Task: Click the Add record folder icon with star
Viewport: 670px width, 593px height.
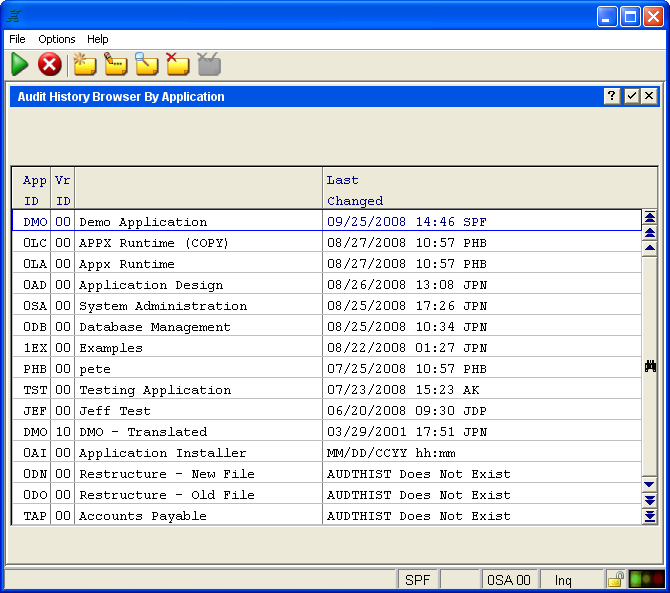Action: pos(85,65)
